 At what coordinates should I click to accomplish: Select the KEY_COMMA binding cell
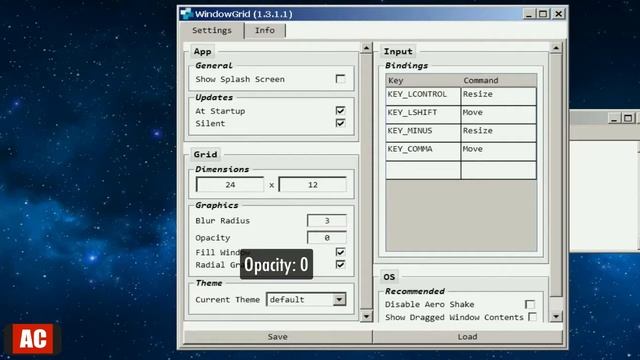[423, 151]
